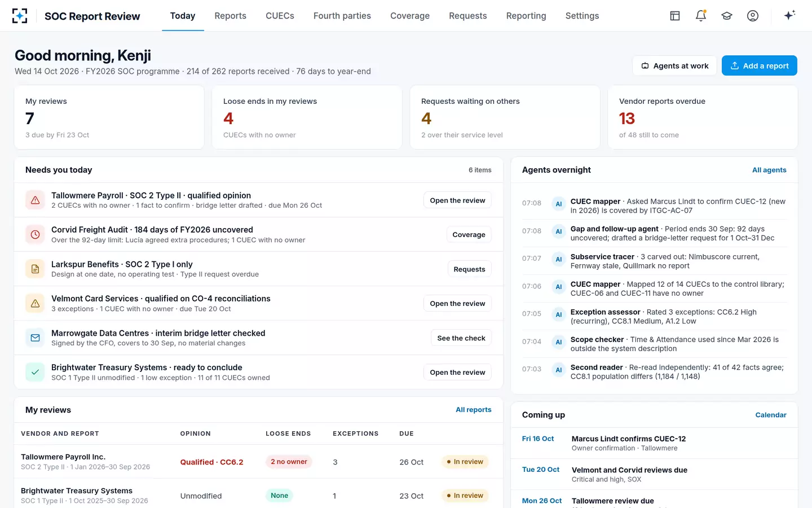Open the Calendar link
This screenshot has width=812, height=508.
[x=771, y=415]
